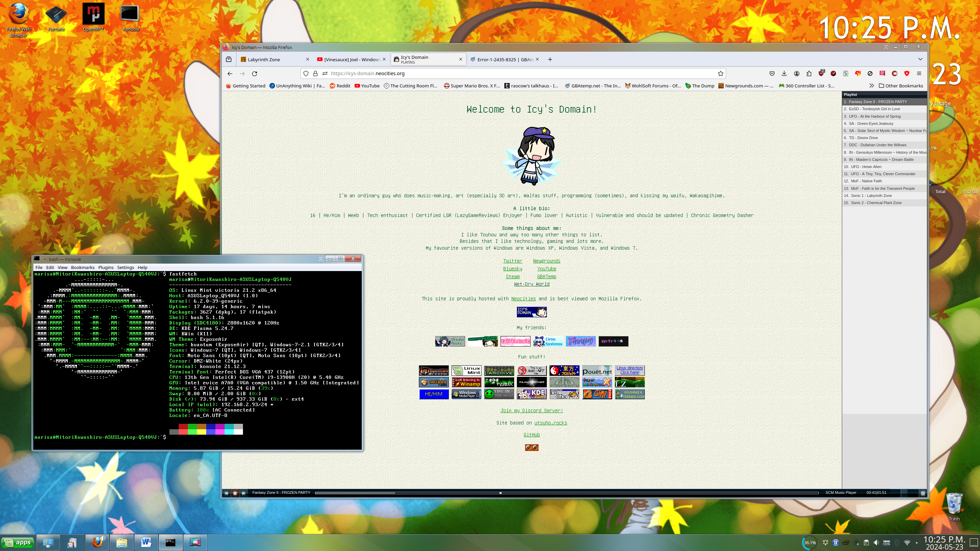Open the Konsole File menu
This screenshot has height=551, width=980.
coord(39,267)
